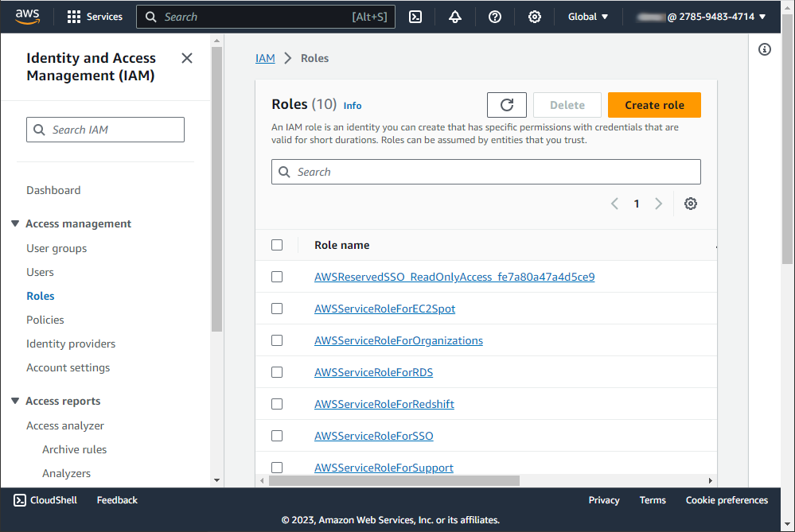Click the Create role button
This screenshot has width=795, height=532.
point(654,105)
